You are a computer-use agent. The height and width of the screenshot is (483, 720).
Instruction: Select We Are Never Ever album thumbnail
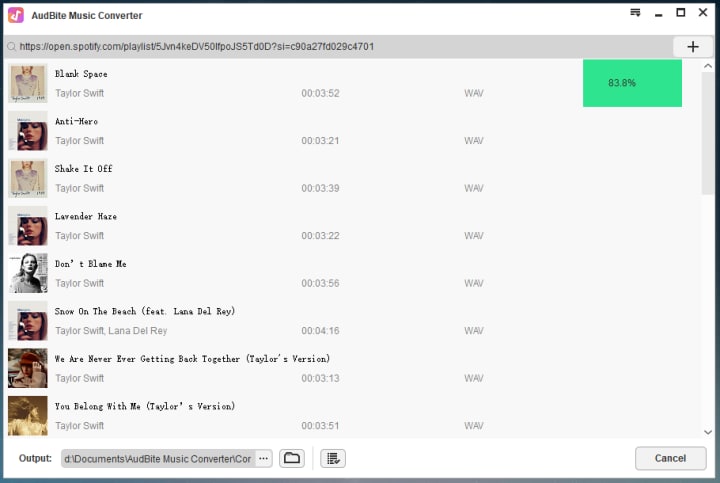coord(28,368)
